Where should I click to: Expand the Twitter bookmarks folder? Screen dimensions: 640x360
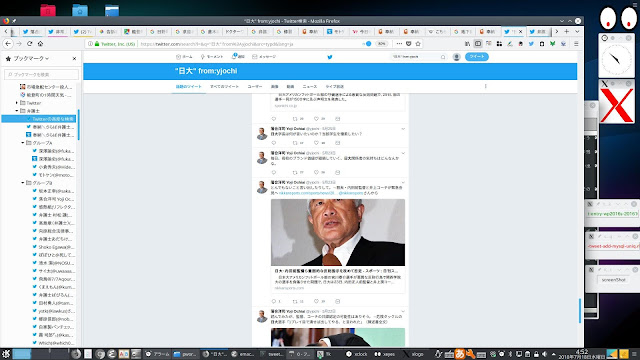(x=17, y=103)
